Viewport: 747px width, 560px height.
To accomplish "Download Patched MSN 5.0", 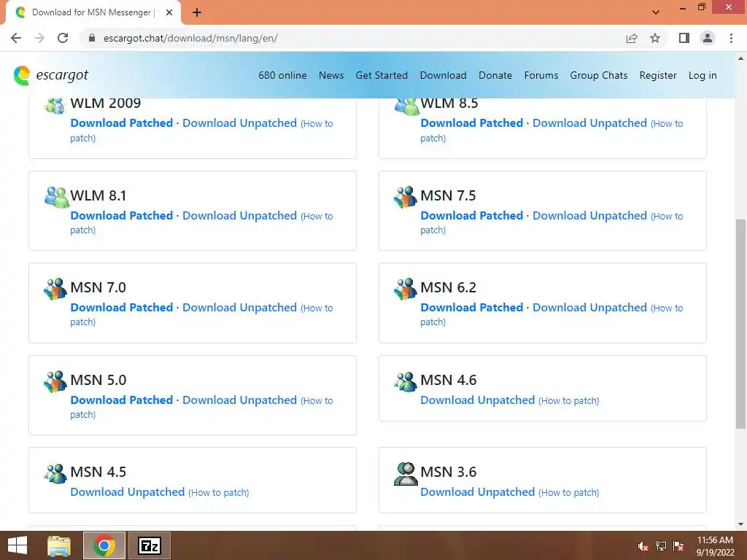I will 122,400.
